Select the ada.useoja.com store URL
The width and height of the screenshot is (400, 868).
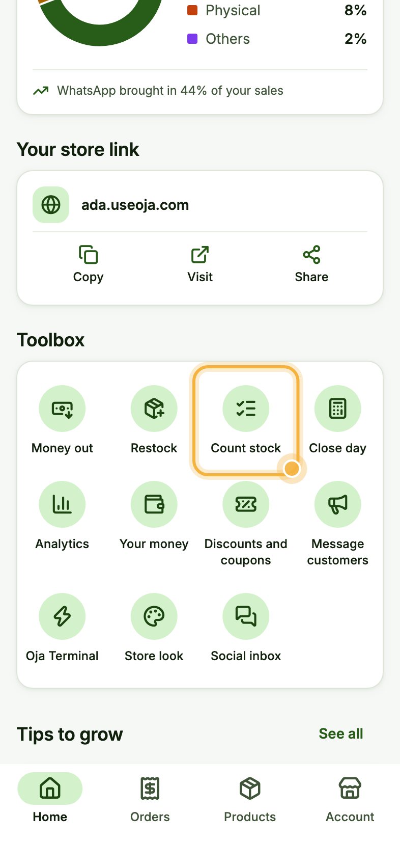(x=135, y=205)
